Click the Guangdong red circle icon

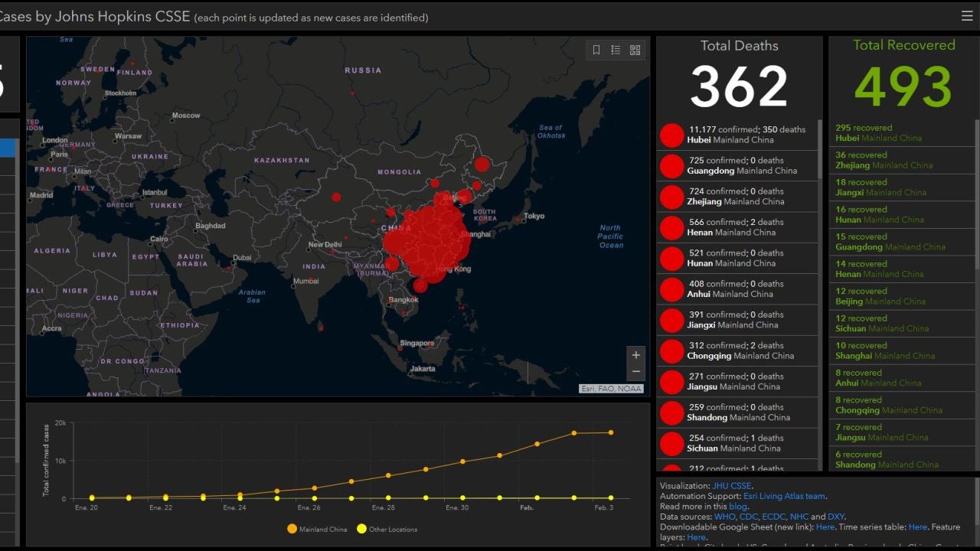point(671,166)
